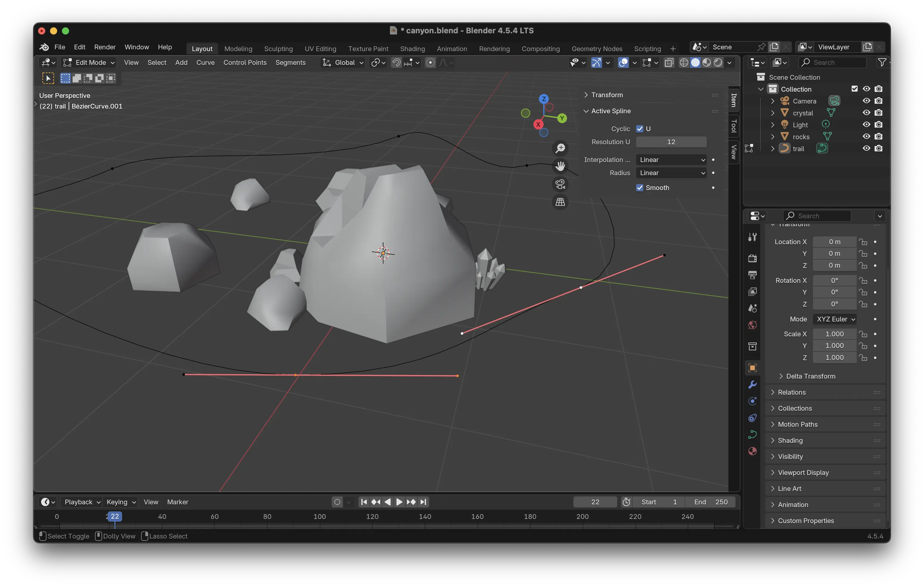Switch to the Sculpting workspace tab
The height and width of the screenshot is (587, 924).
pyautogui.click(x=278, y=49)
